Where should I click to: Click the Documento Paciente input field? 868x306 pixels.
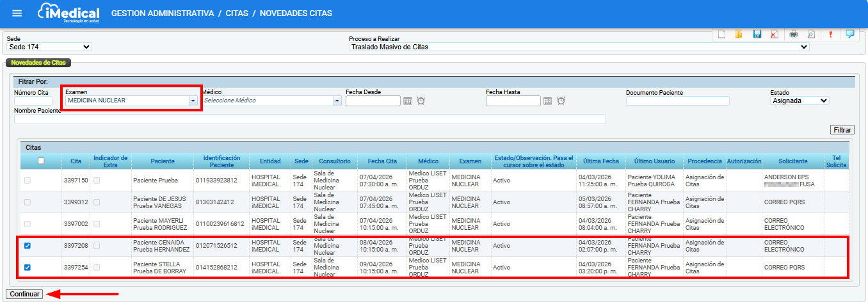point(677,101)
